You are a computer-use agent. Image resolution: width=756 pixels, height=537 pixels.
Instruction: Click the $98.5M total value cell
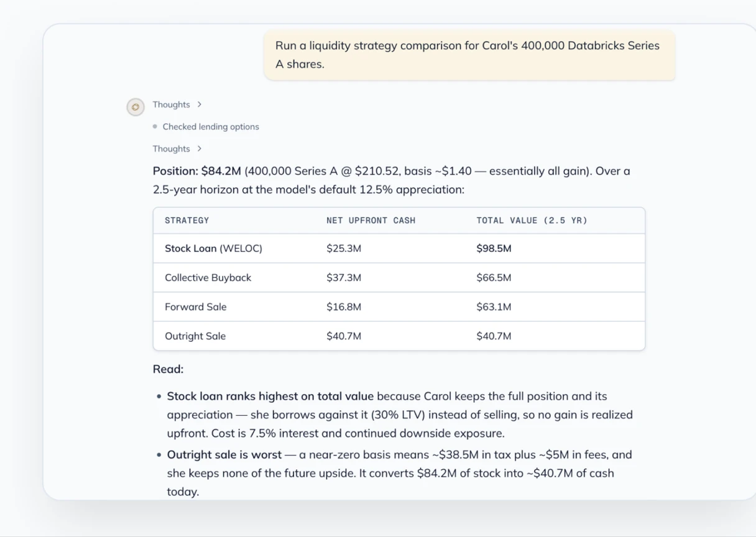tap(494, 249)
